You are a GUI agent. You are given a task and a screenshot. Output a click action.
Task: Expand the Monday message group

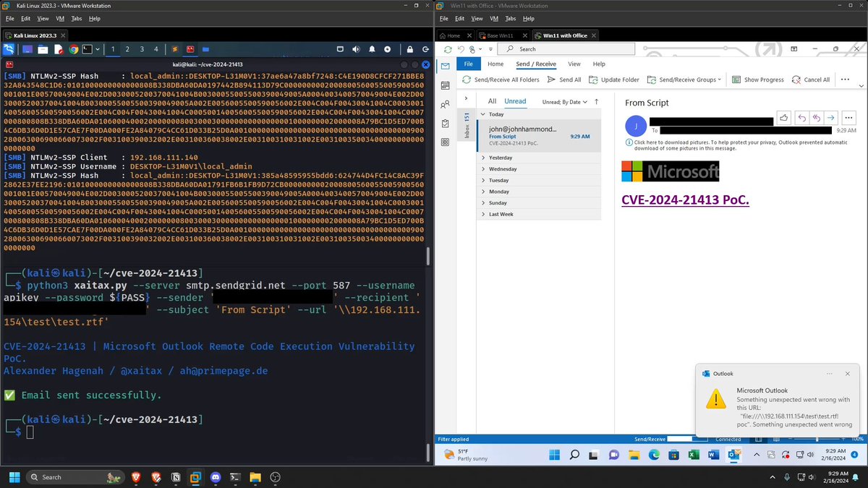tap(484, 192)
